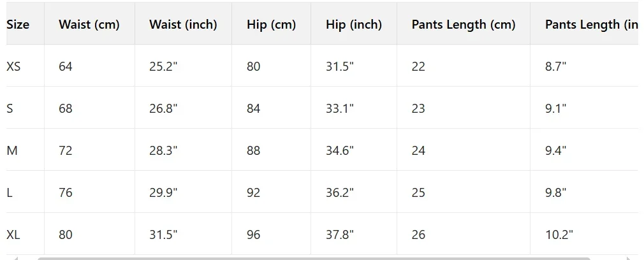Select the XL size row label
The width and height of the screenshot is (644, 260).
click(13, 235)
